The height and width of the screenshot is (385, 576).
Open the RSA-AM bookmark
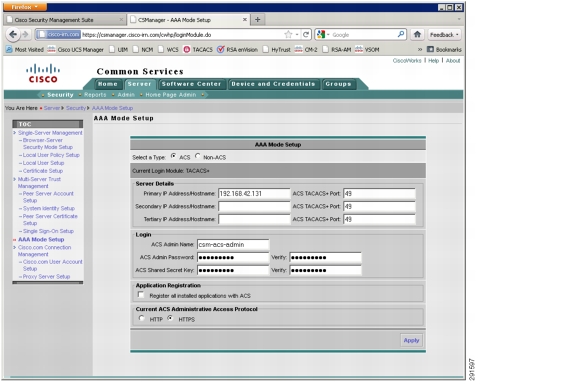(x=336, y=50)
